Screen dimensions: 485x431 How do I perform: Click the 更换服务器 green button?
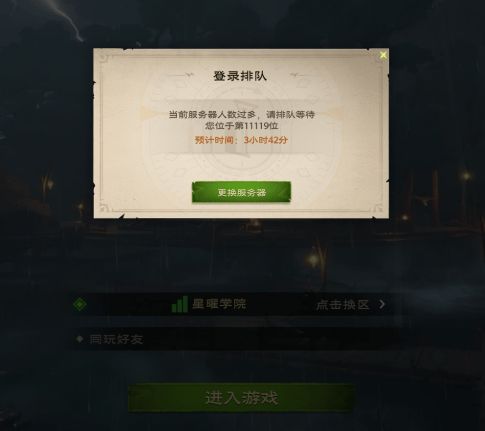[x=241, y=192]
